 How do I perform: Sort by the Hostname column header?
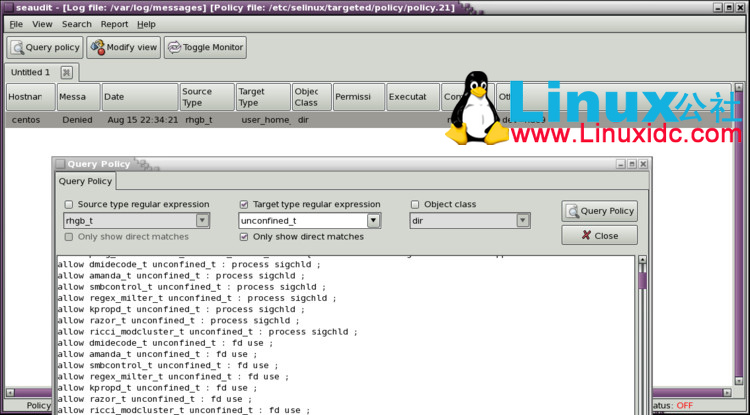[x=31, y=97]
